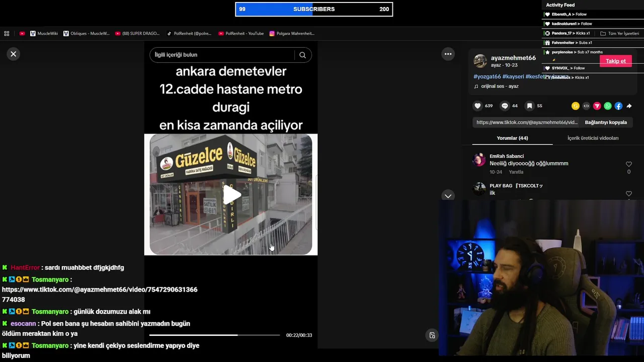Copy link with Bağlantıyı kopyala
Screen dimensions: 644x362
pos(606,122)
